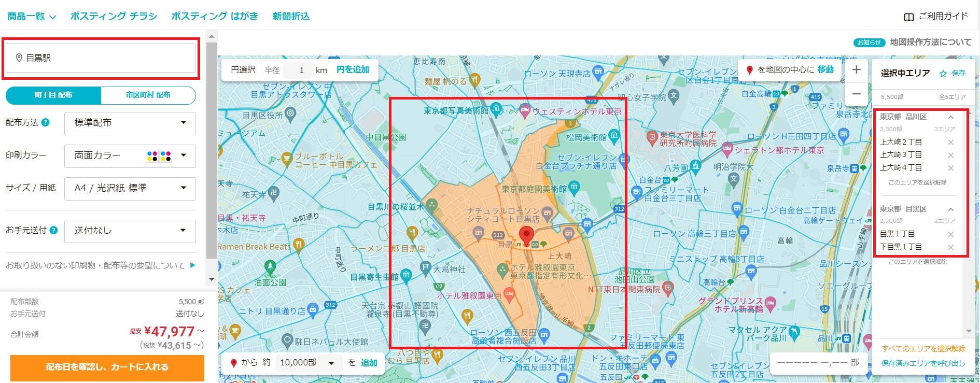Click the help icon beside お手元送付

[x=53, y=231]
